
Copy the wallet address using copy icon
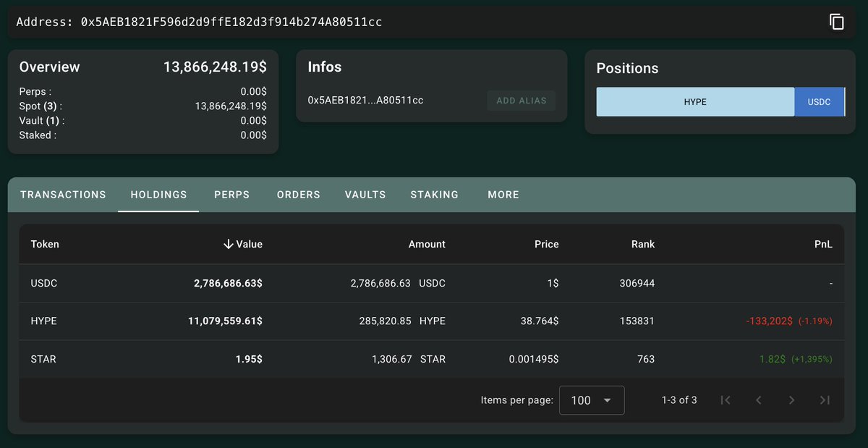click(x=836, y=22)
